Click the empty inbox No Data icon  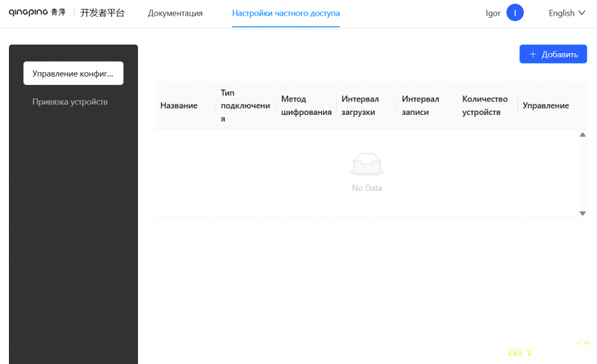(x=366, y=164)
